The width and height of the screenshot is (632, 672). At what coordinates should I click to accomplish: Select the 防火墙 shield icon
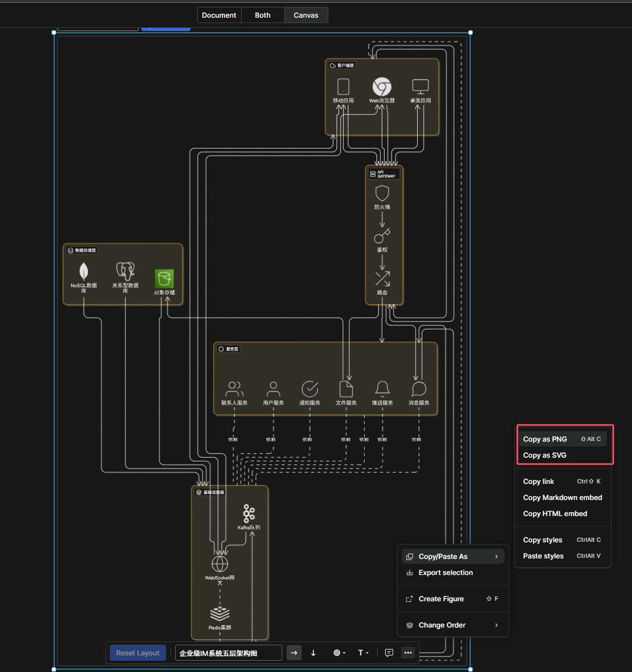(x=382, y=193)
